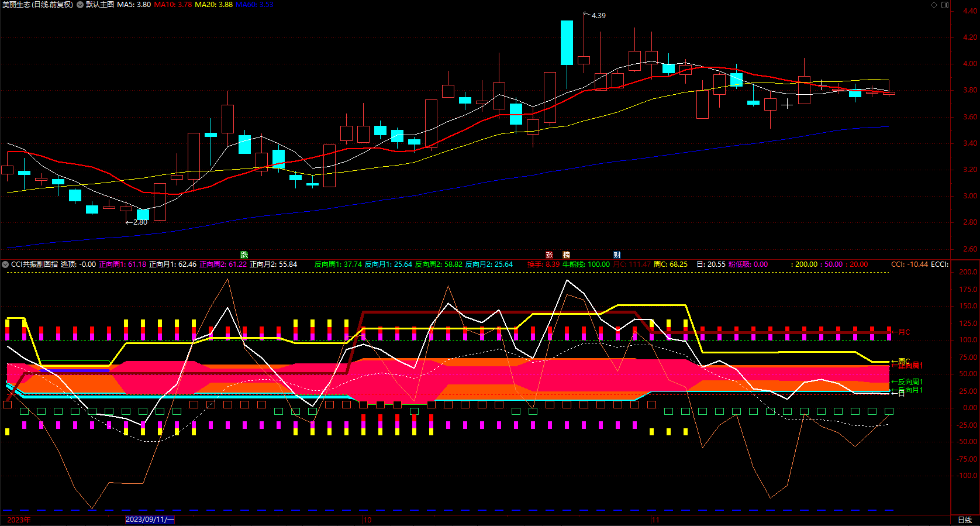Click the blue 财 event marker
Image resolution: width=980 pixels, height=526 pixels.
tap(617, 255)
